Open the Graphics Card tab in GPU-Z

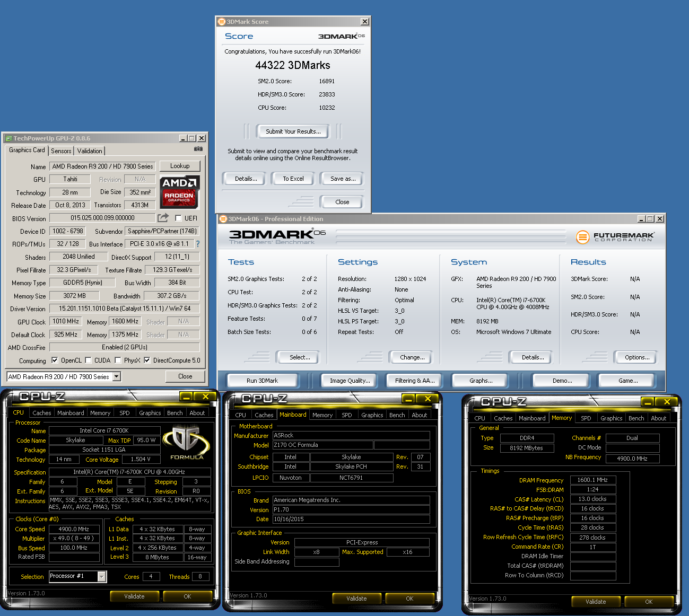coord(27,150)
